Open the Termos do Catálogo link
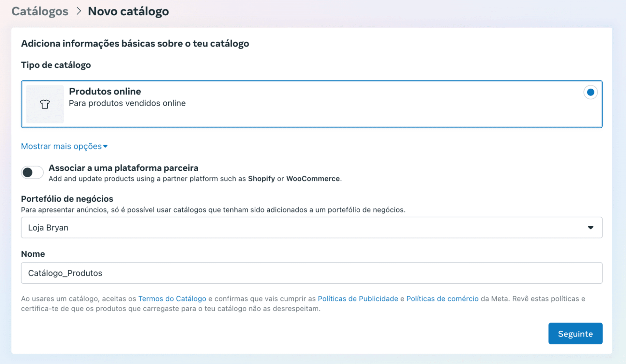The width and height of the screenshot is (626, 364). [172, 298]
